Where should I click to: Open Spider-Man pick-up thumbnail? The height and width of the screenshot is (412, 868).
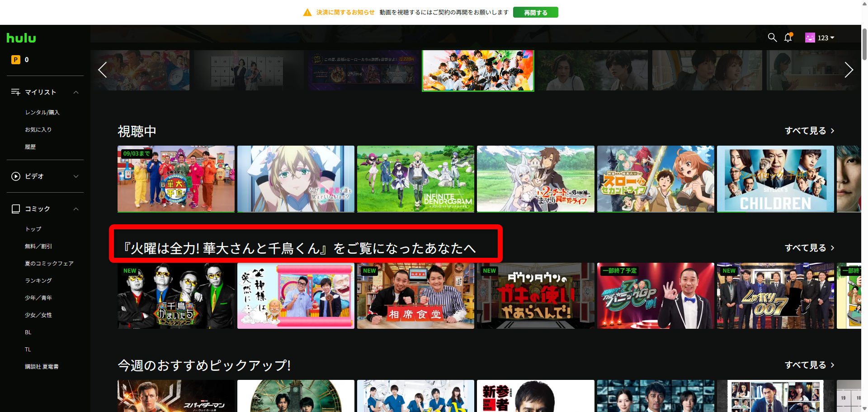pyautogui.click(x=176, y=396)
